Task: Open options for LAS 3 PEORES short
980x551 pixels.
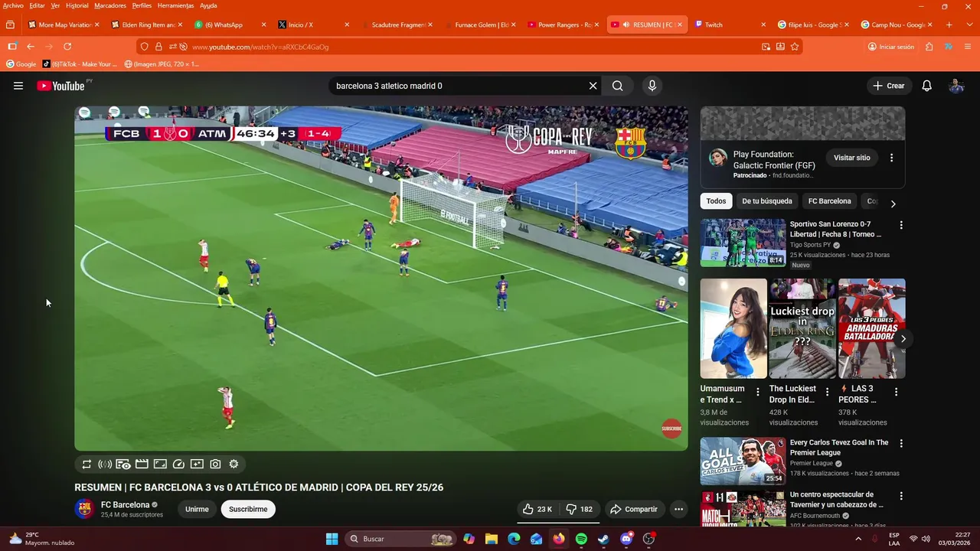Action: [896, 392]
